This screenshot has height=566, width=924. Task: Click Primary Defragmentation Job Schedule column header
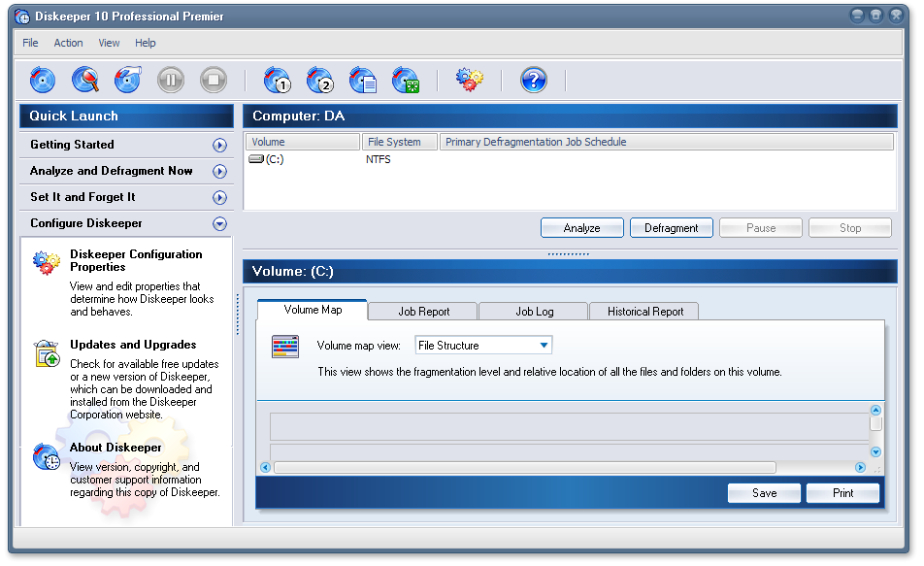click(x=667, y=142)
